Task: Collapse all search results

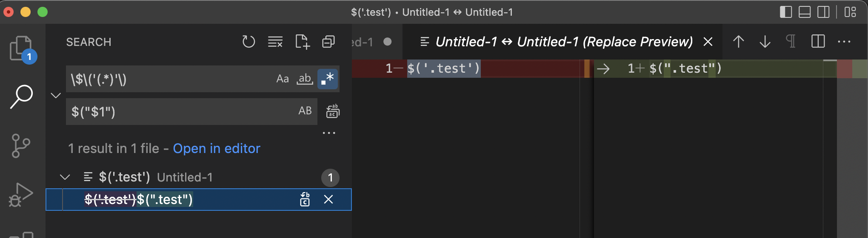Action: coord(328,42)
